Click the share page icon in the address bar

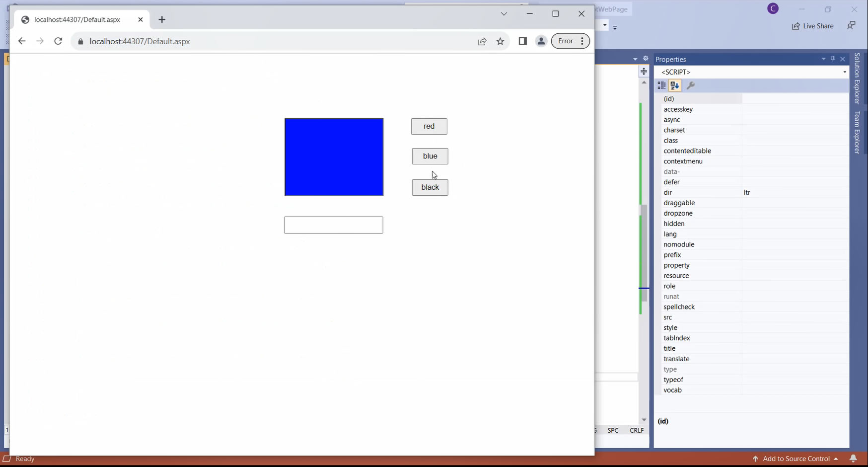point(482,41)
